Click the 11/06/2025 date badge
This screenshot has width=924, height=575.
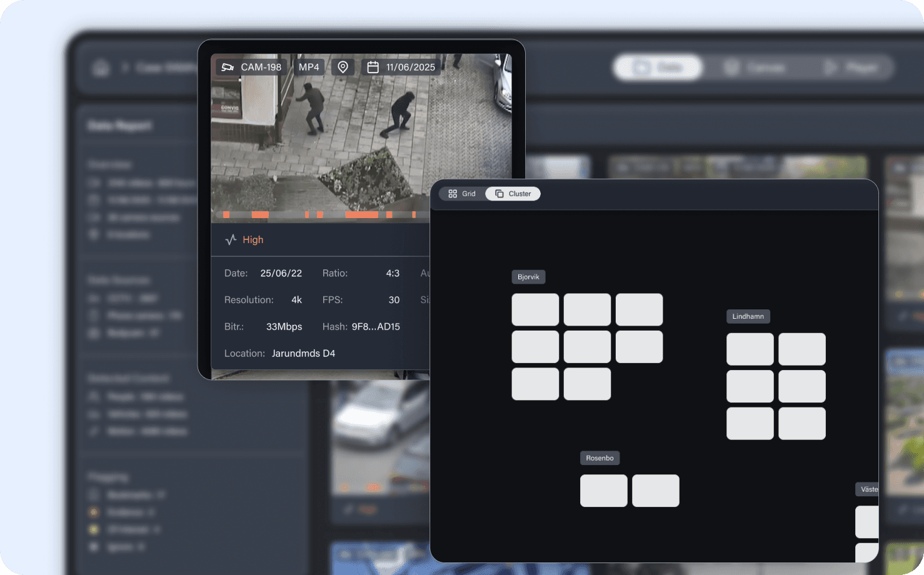(401, 67)
